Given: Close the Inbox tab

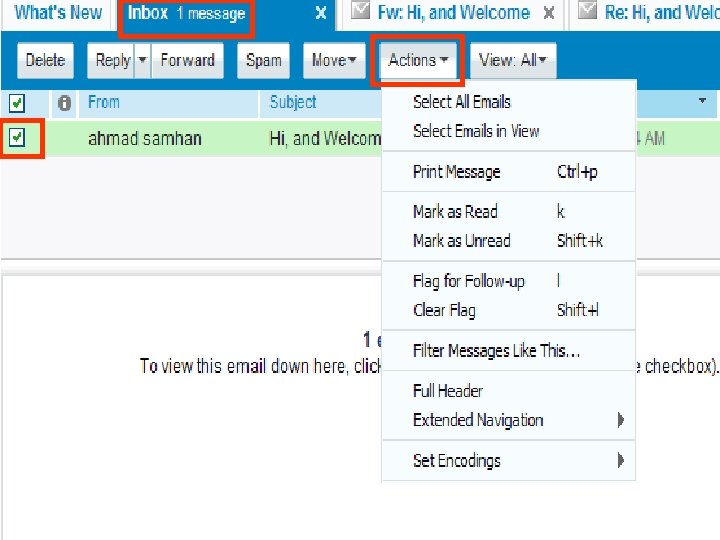Looking at the screenshot, I should click(x=321, y=13).
